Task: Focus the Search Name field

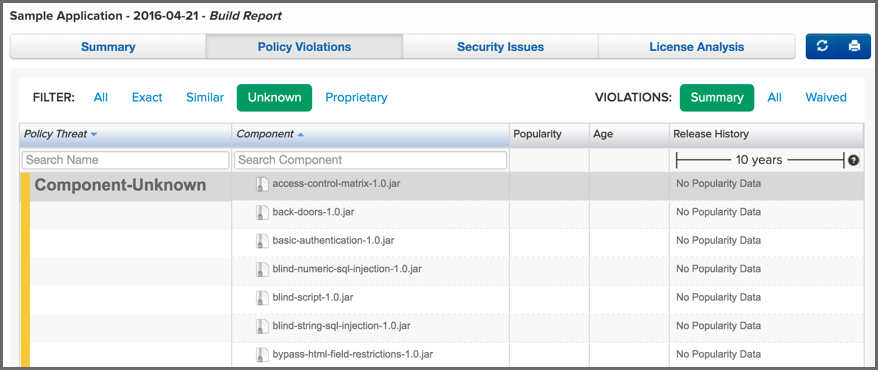Action: [x=125, y=160]
